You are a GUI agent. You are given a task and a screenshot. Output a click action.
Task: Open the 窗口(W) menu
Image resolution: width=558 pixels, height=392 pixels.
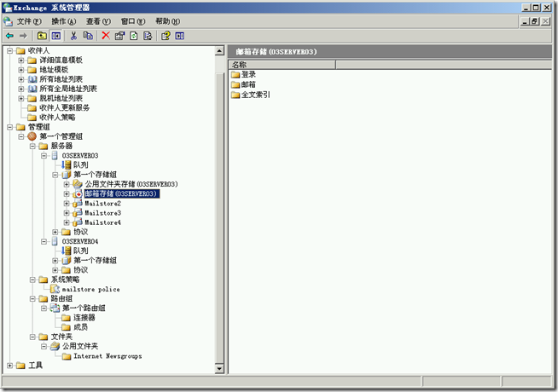click(133, 21)
